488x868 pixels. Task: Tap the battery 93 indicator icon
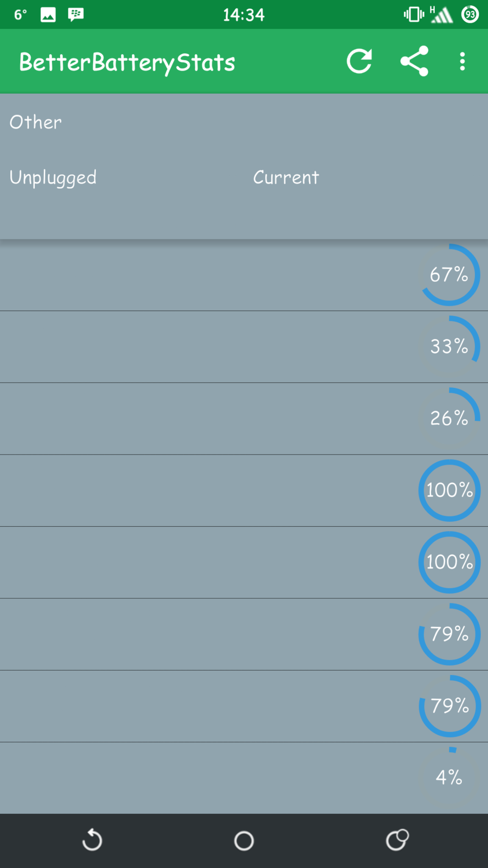(470, 15)
